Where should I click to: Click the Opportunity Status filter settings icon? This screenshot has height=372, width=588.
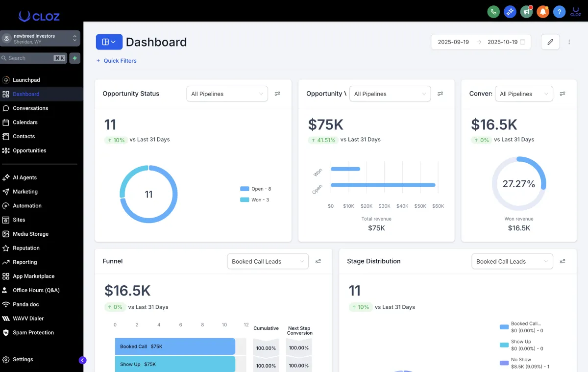pyautogui.click(x=277, y=94)
